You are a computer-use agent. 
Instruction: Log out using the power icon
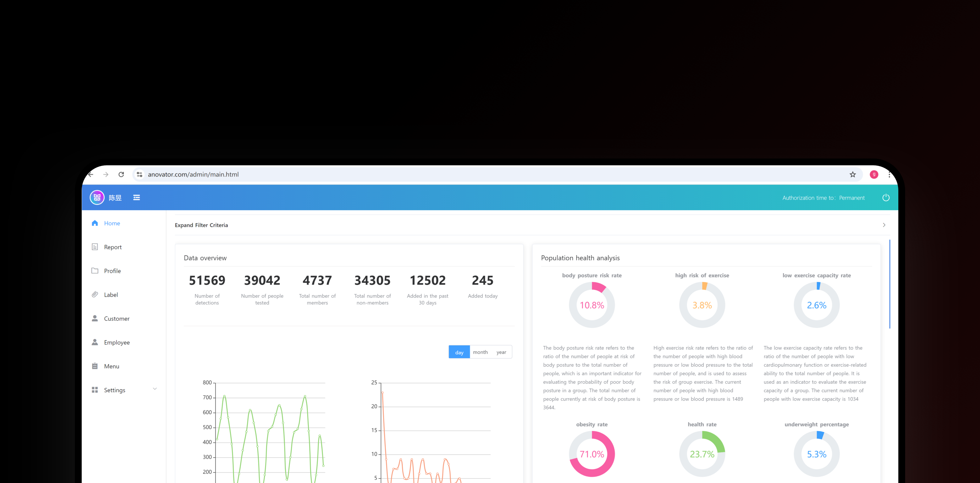pyautogui.click(x=886, y=197)
